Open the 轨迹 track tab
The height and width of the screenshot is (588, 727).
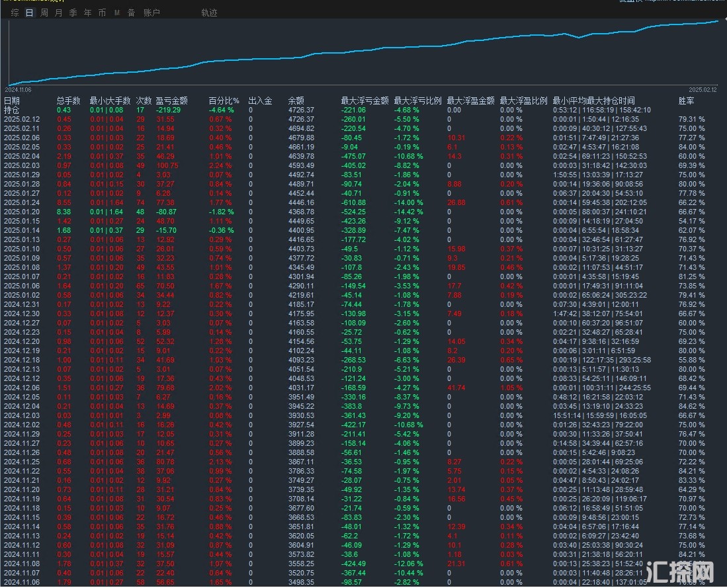(209, 13)
